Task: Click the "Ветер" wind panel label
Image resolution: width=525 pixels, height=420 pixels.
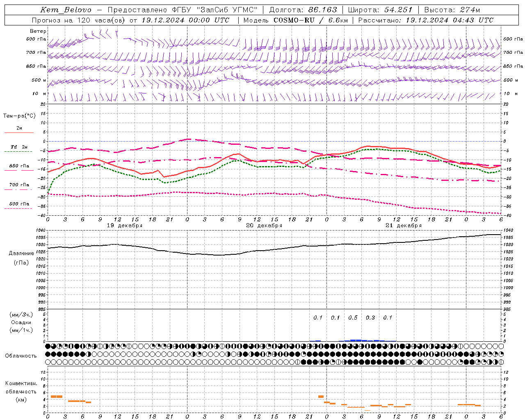Action: coord(38,31)
